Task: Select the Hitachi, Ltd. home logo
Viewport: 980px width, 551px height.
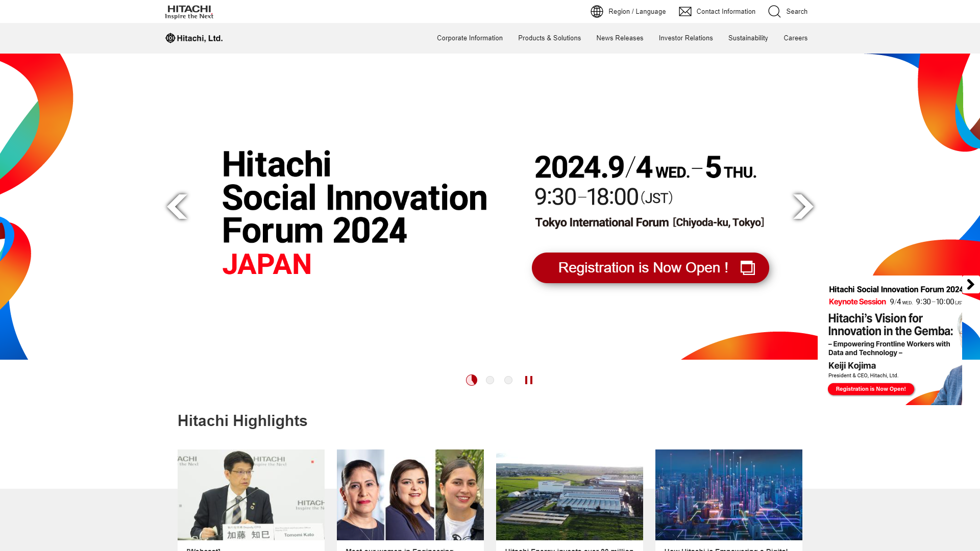Action: tap(194, 38)
